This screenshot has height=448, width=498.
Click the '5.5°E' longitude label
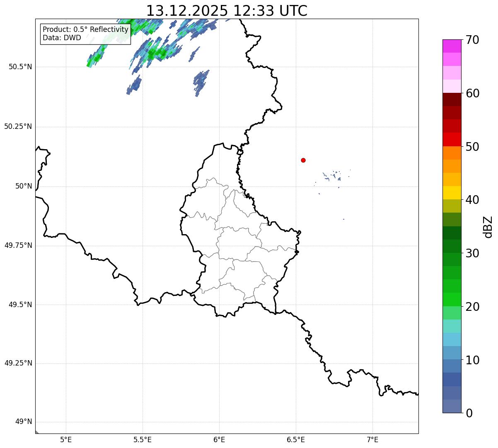coord(143,439)
